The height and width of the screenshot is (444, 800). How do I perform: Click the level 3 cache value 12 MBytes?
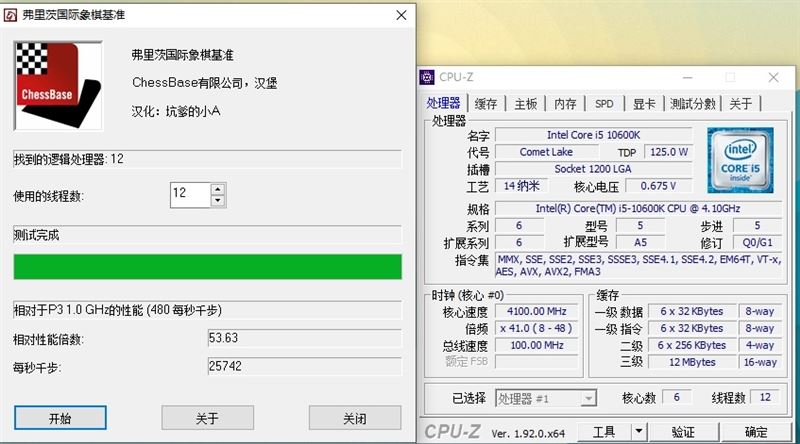(692, 362)
